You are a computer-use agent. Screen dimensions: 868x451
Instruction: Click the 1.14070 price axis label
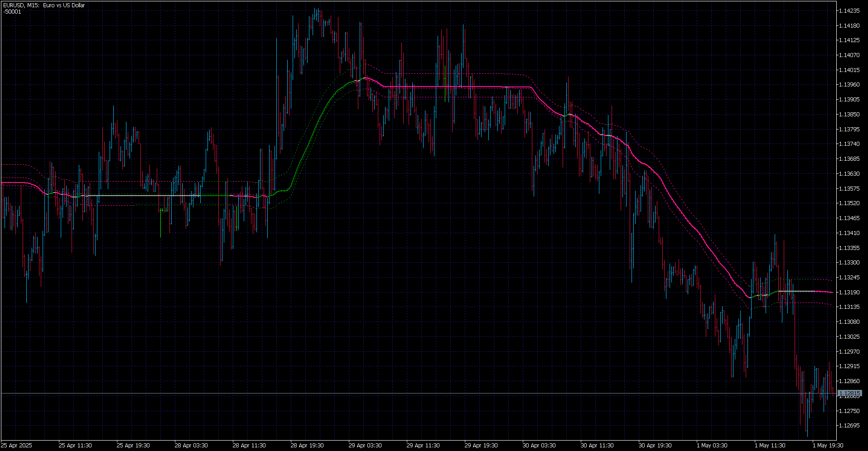pyautogui.click(x=849, y=55)
